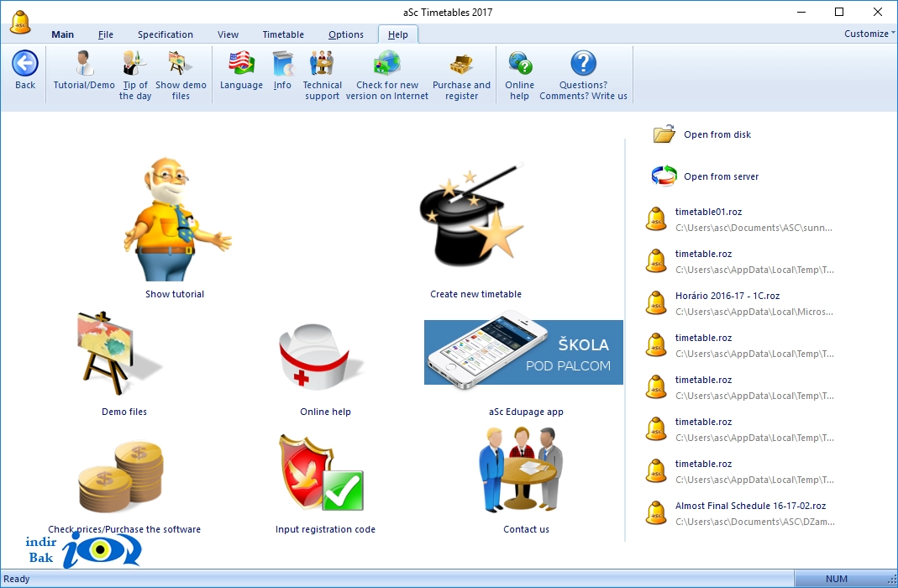Switch to the View tab

coord(228,34)
